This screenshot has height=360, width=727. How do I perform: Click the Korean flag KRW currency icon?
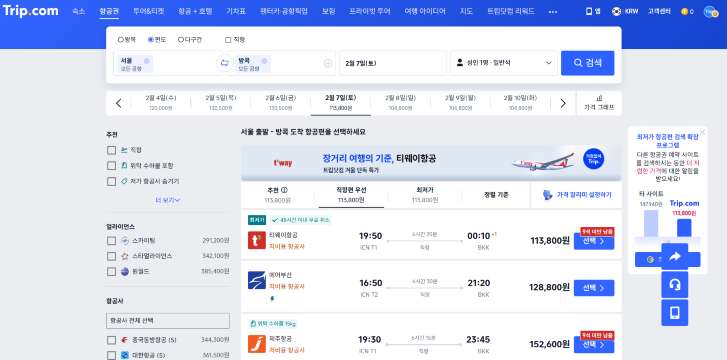coord(616,12)
